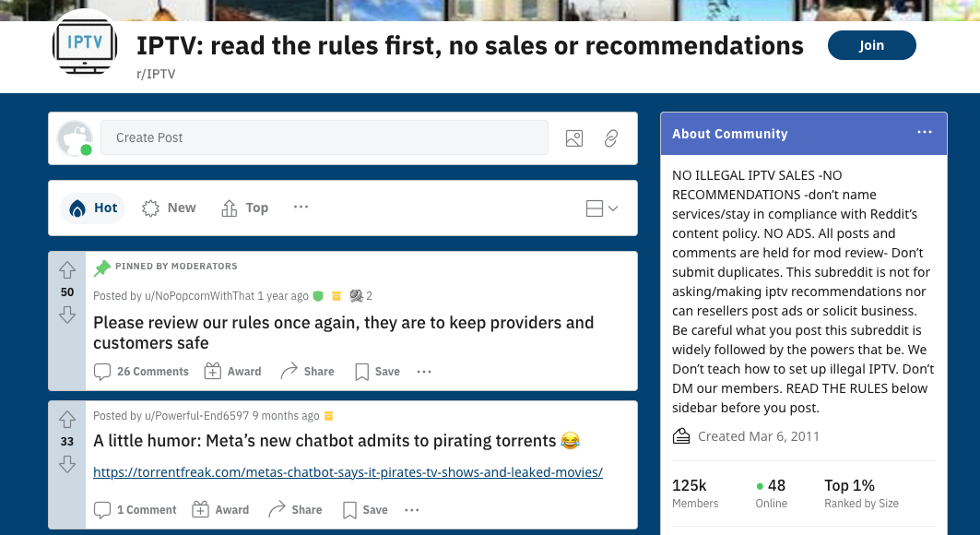
Task: Join the r/IPTV subreddit
Action: [871, 44]
